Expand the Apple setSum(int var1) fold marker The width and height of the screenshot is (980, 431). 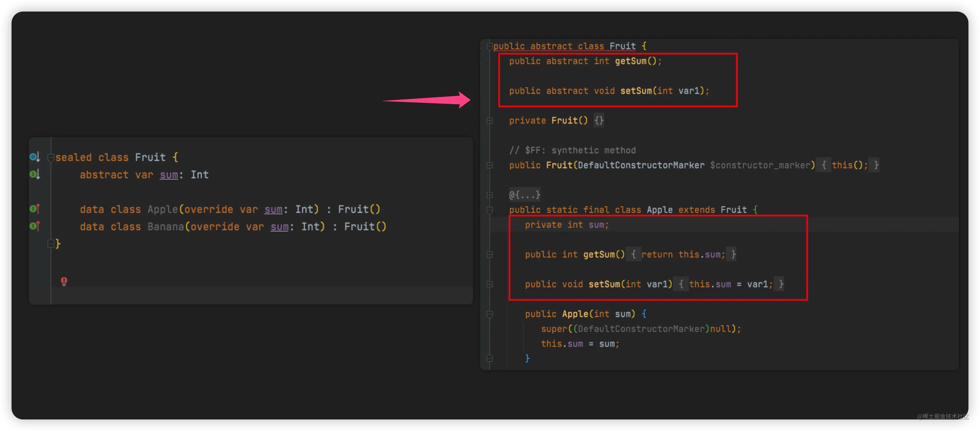coord(490,284)
